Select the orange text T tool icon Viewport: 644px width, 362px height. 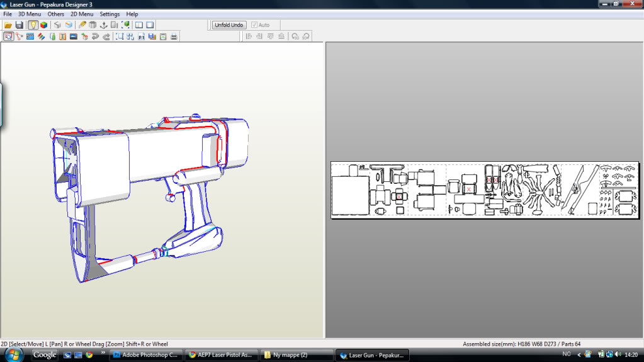coord(62,37)
